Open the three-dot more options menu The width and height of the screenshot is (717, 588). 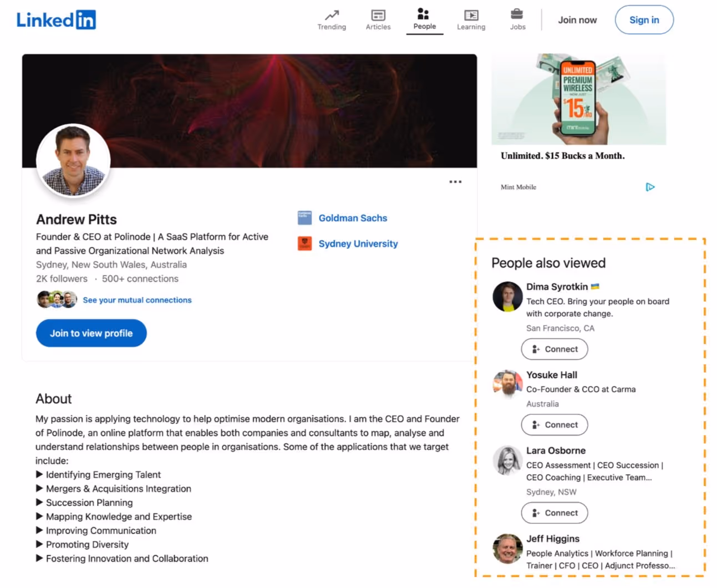pyautogui.click(x=455, y=182)
